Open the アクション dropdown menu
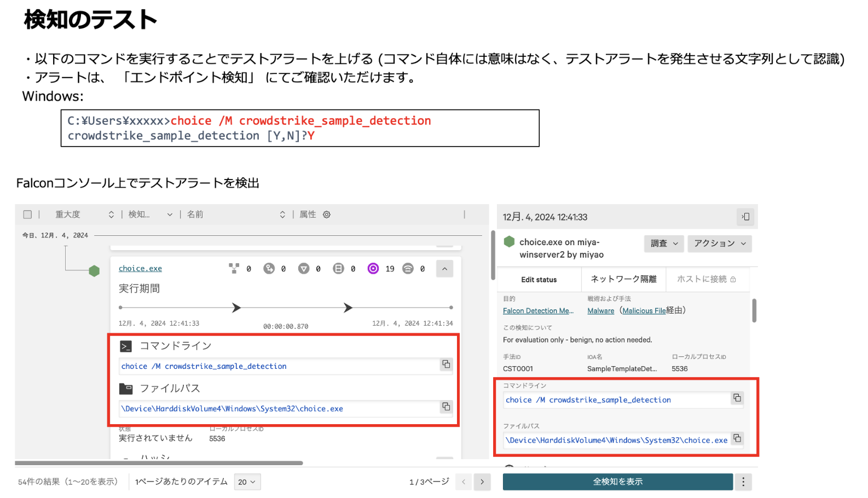868x498 pixels. [x=720, y=244]
